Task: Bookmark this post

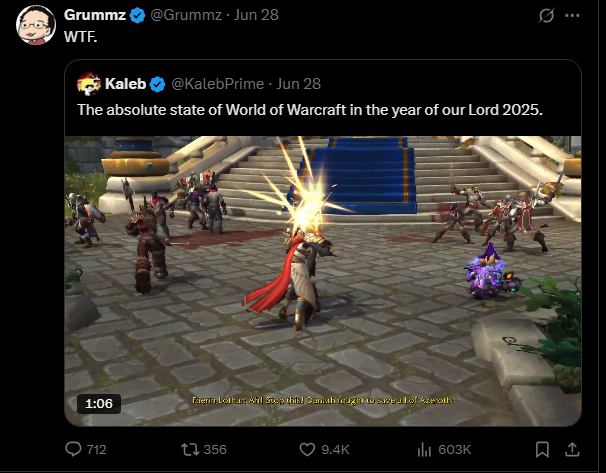Action: 542,449
